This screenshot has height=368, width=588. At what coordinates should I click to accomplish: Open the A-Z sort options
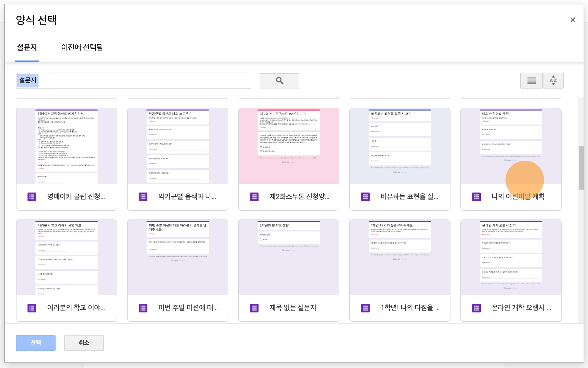553,81
